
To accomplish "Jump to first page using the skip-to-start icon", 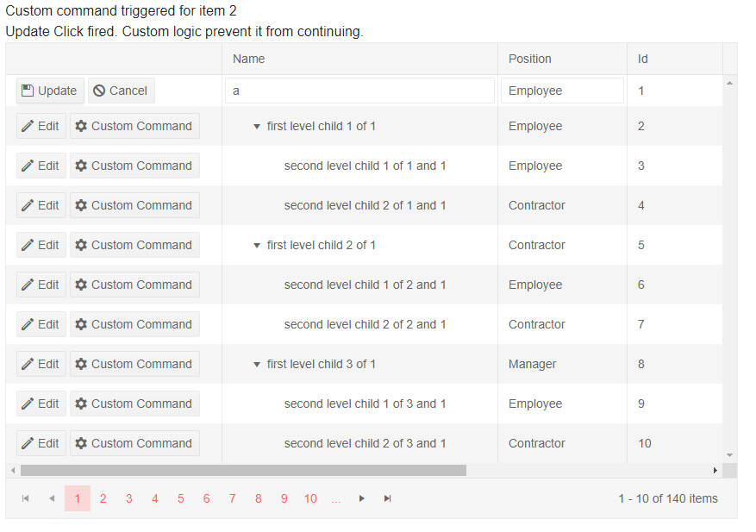I will 25,498.
